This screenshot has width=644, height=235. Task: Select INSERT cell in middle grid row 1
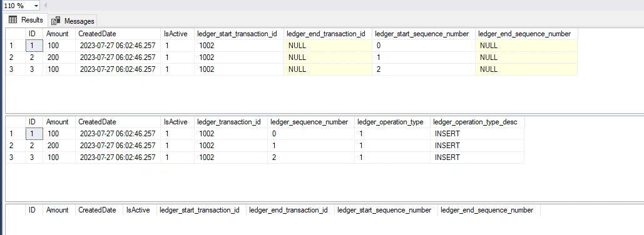click(x=478, y=134)
